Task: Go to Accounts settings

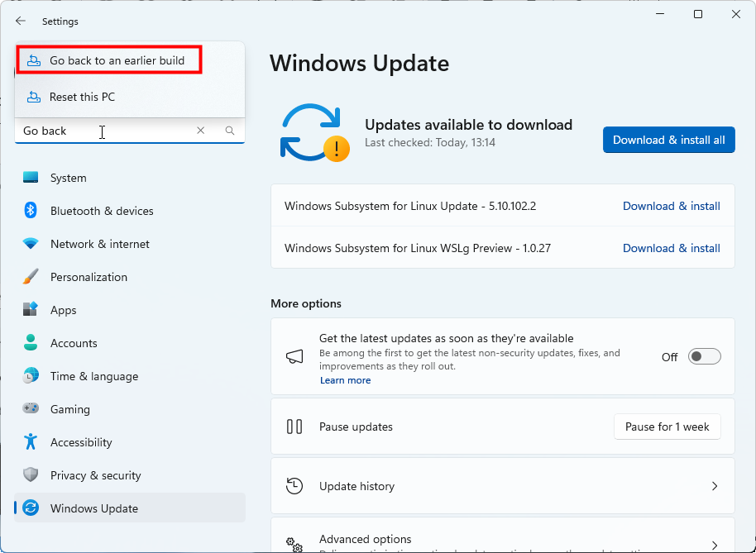Action: [x=130, y=343]
